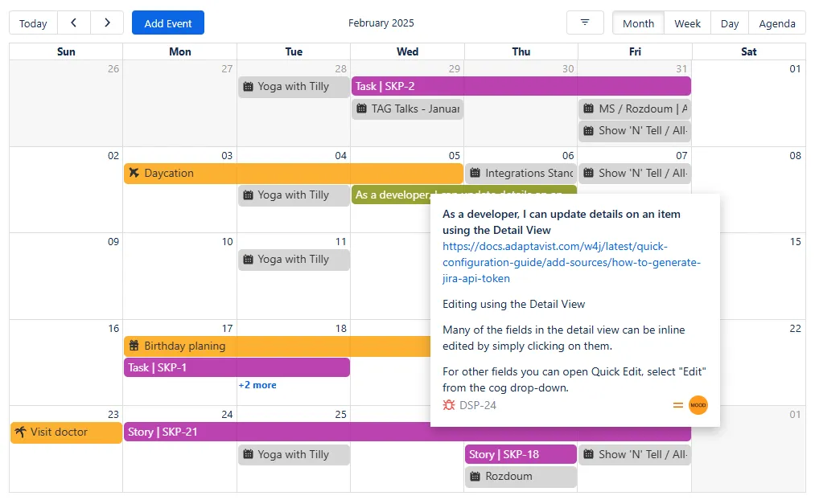Open the Visit doctor event

[x=66, y=432]
